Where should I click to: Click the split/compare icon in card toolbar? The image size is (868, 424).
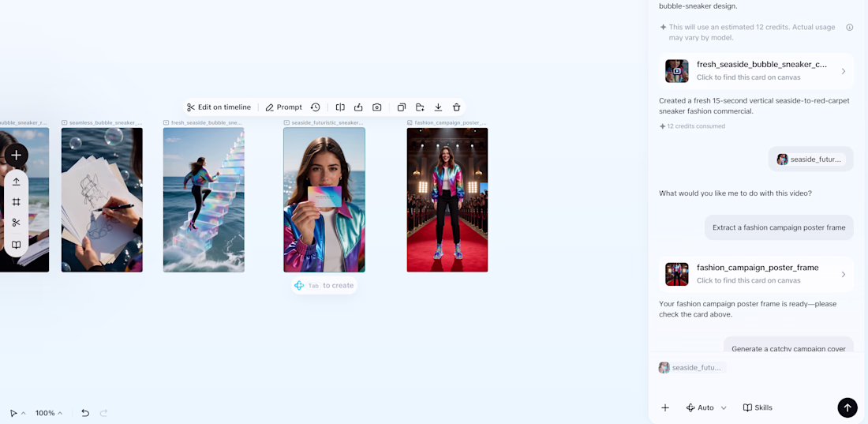point(340,107)
